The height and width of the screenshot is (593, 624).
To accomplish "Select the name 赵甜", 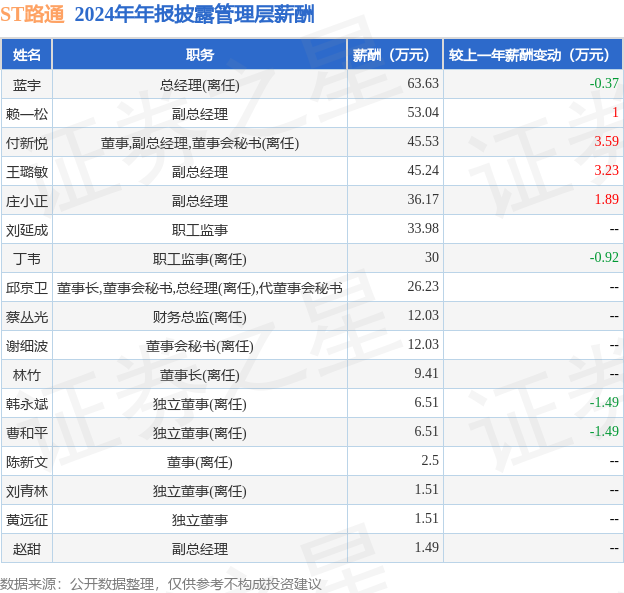I will (27, 549).
